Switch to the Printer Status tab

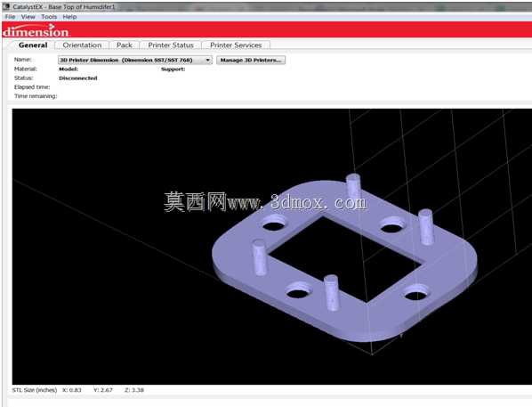(x=171, y=45)
